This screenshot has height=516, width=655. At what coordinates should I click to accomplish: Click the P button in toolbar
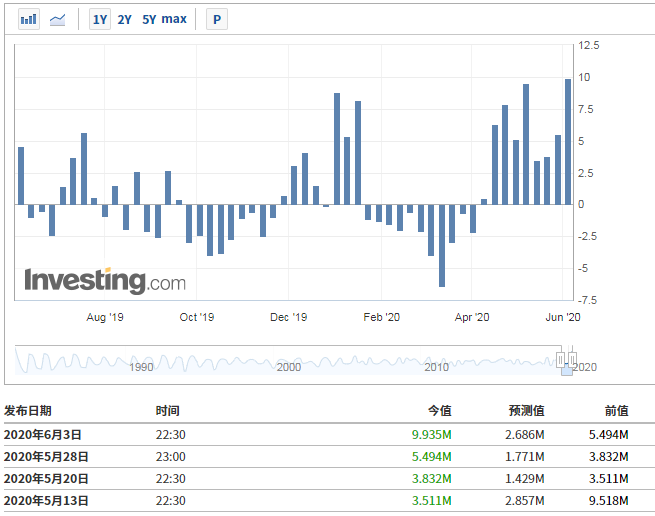tap(217, 19)
